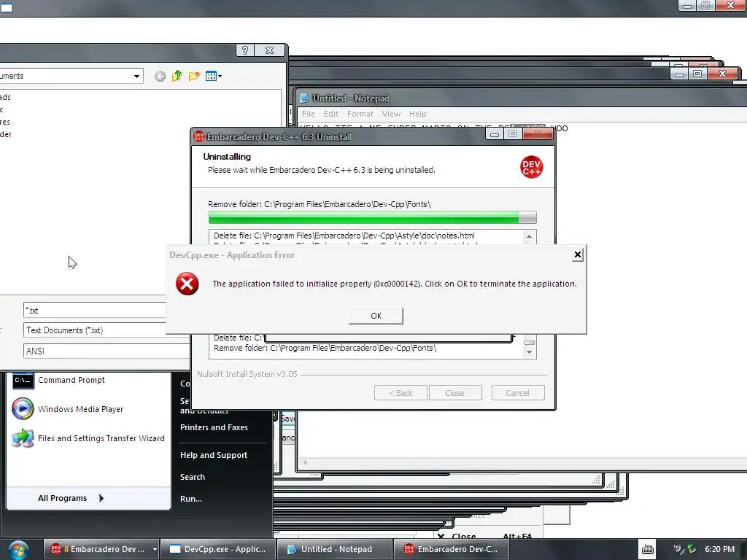Screen dimensions: 747x560
Task: Click the Notepad horizontal scrollbar left arrow
Action: (305, 462)
